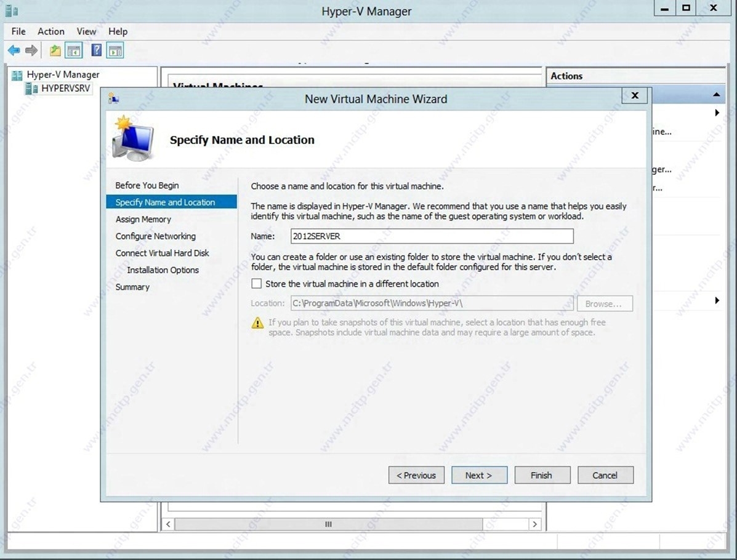Enable Store the virtual machine in a different location
The width and height of the screenshot is (737, 560).
257,284
